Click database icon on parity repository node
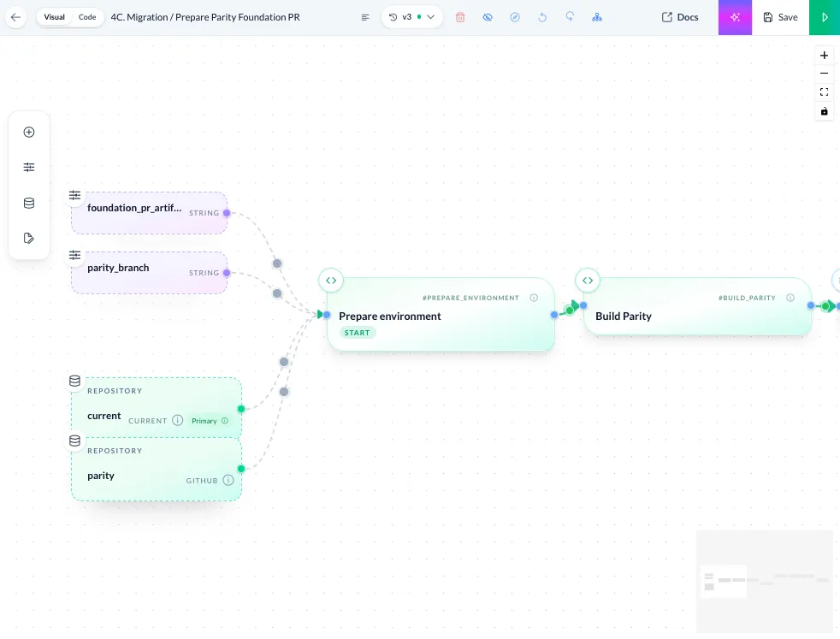 click(75, 441)
